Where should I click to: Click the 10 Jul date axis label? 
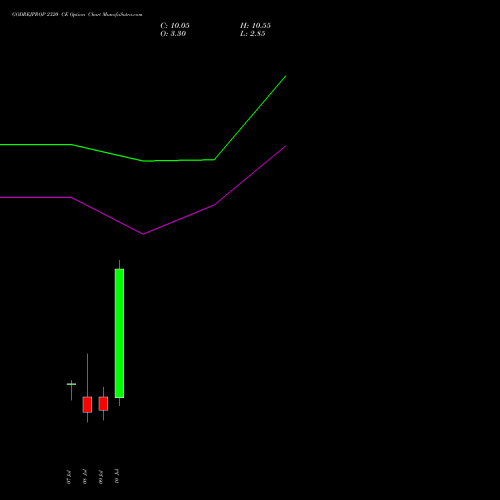117,476
